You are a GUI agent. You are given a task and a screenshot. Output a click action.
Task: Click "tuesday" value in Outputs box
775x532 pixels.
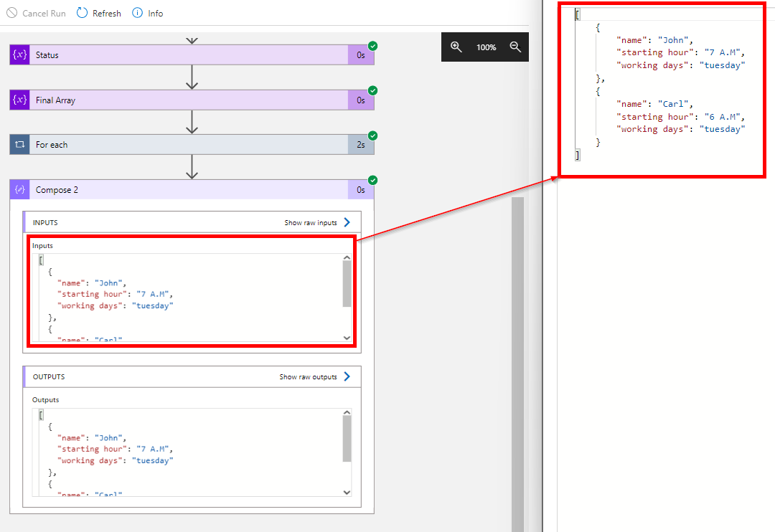[x=152, y=460]
